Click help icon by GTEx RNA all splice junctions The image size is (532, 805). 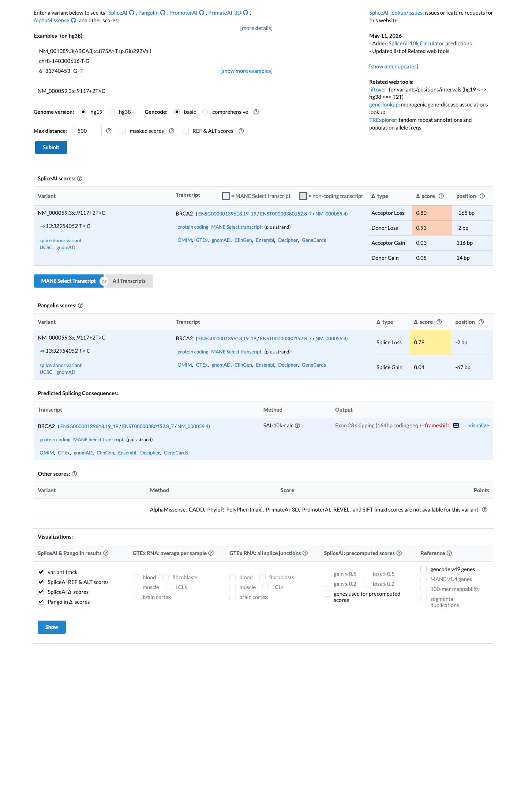pos(305,553)
